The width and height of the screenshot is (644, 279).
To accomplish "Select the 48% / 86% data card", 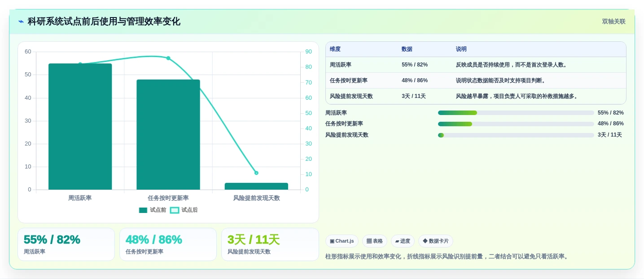I will (168, 244).
